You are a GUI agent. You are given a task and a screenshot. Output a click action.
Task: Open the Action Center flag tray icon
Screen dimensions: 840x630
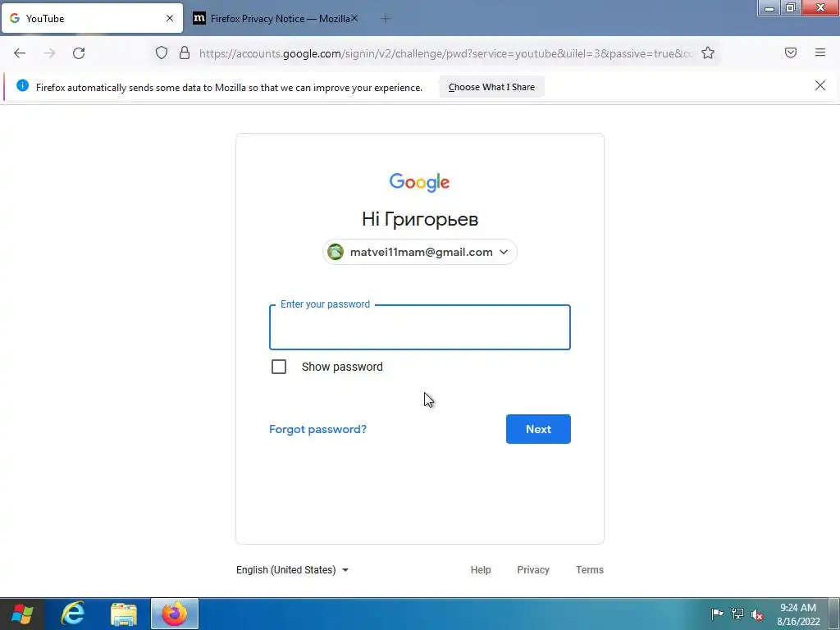click(x=717, y=614)
